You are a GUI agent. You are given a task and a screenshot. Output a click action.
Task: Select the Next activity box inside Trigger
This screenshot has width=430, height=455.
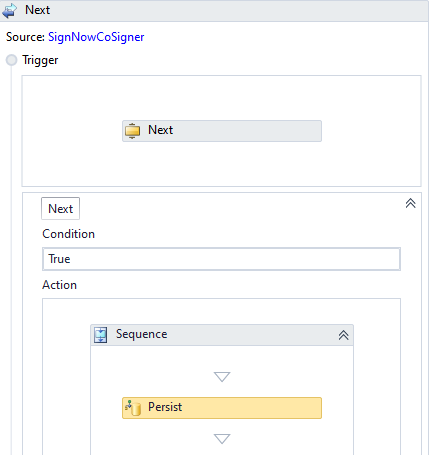click(x=222, y=131)
